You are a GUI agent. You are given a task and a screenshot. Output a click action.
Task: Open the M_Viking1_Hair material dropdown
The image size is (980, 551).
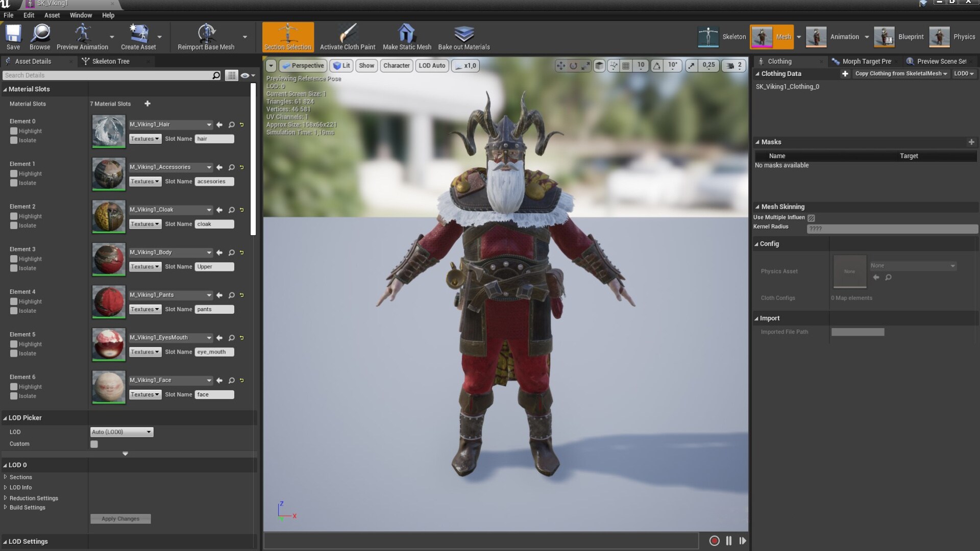209,124
